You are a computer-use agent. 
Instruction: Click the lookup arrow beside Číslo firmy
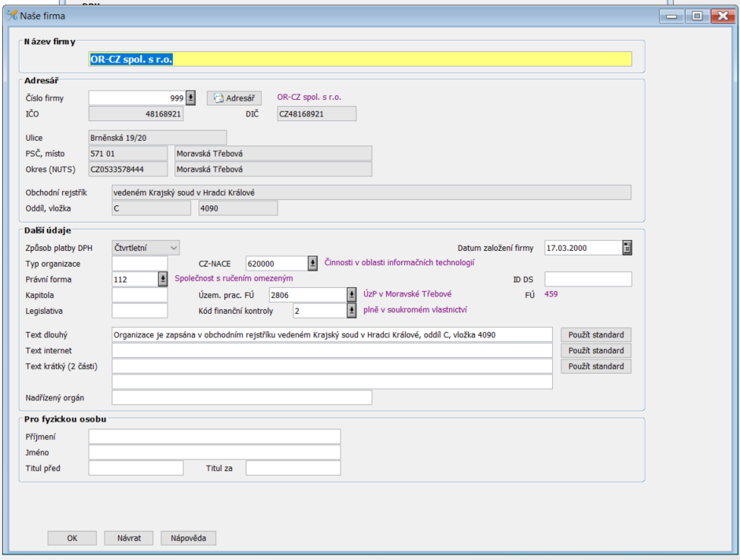point(190,98)
